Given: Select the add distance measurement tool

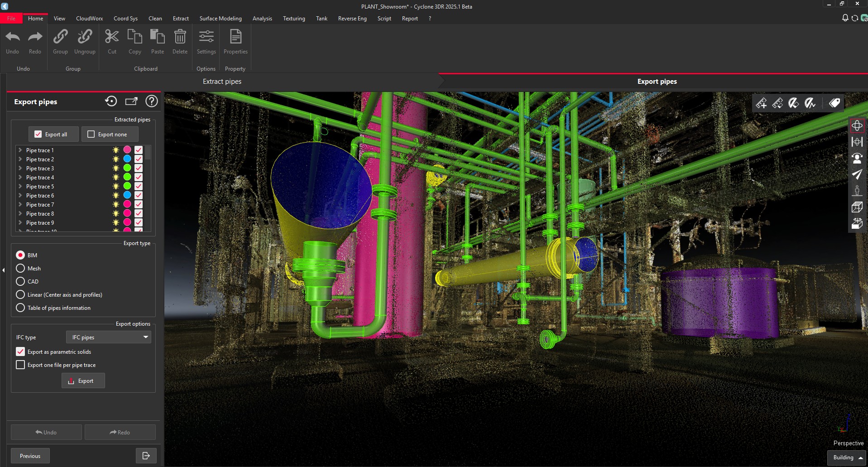Looking at the screenshot, I should pos(762,103).
